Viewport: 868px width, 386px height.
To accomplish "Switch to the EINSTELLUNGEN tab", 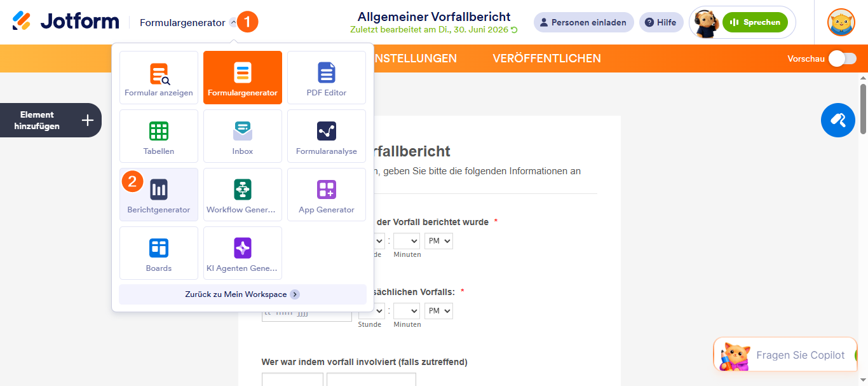I will pyautogui.click(x=416, y=59).
